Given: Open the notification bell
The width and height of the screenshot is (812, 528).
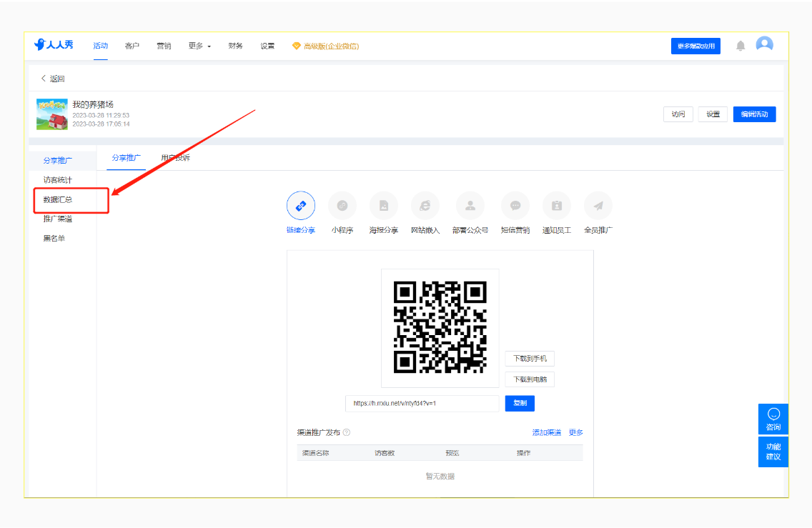Looking at the screenshot, I should tap(741, 46).
